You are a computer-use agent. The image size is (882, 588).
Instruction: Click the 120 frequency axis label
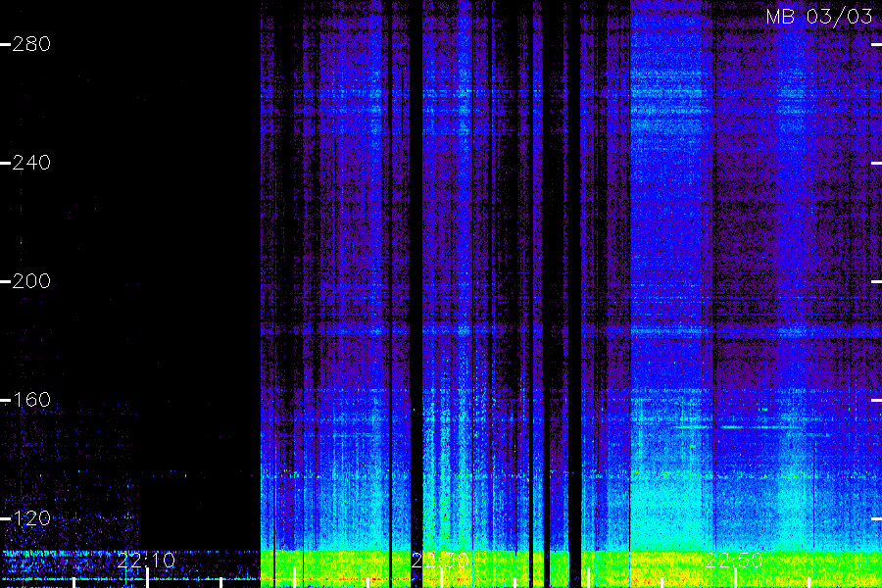tap(31, 518)
